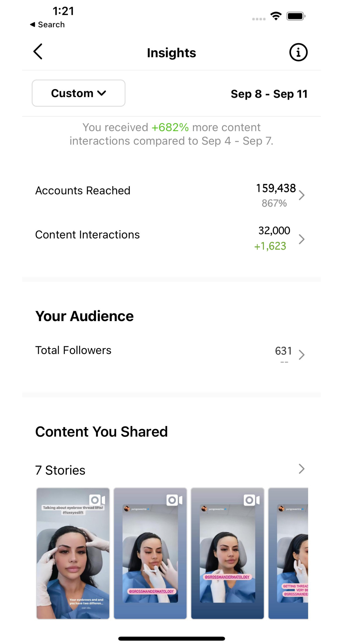The width and height of the screenshot is (362, 644).
Task: Tap the battery status icon
Action: [295, 16]
